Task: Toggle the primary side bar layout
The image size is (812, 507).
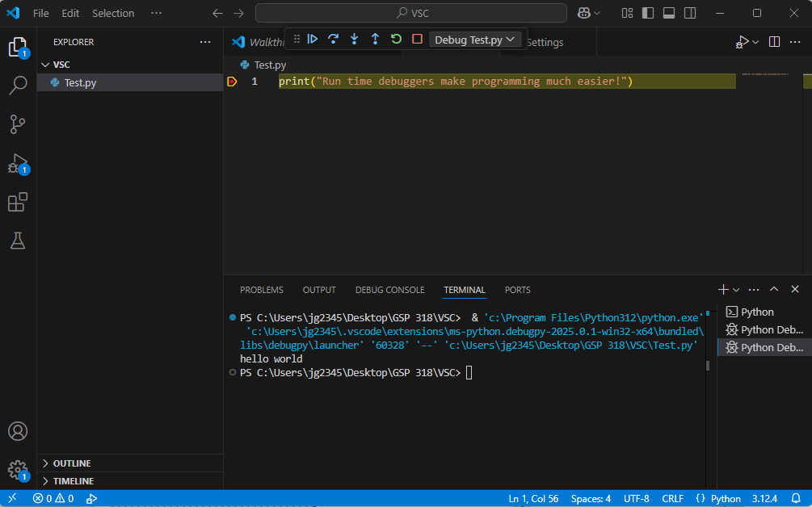Action: [x=648, y=13]
